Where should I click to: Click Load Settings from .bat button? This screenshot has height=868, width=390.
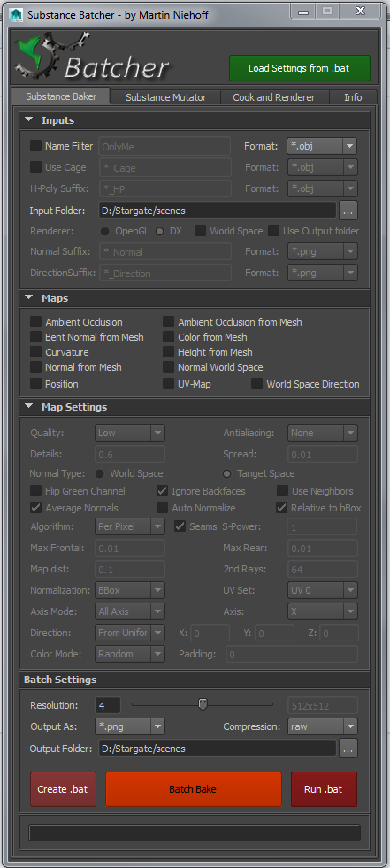pyautogui.click(x=300, y=68)
